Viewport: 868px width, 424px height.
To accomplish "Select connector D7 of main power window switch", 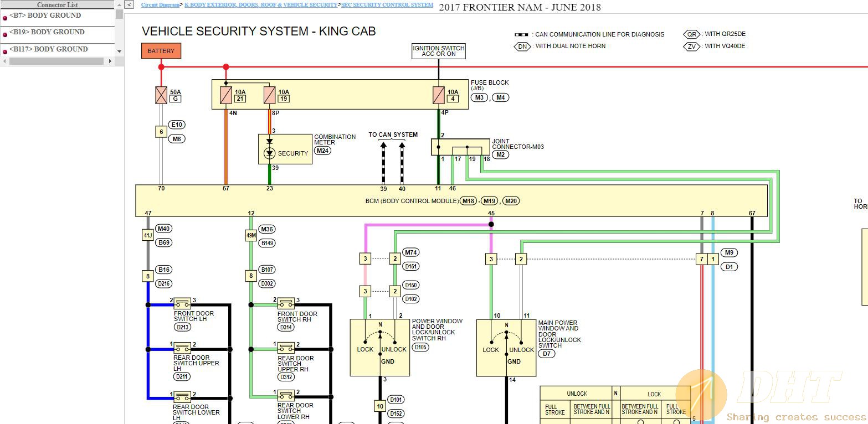I will [x=547, y=354].
